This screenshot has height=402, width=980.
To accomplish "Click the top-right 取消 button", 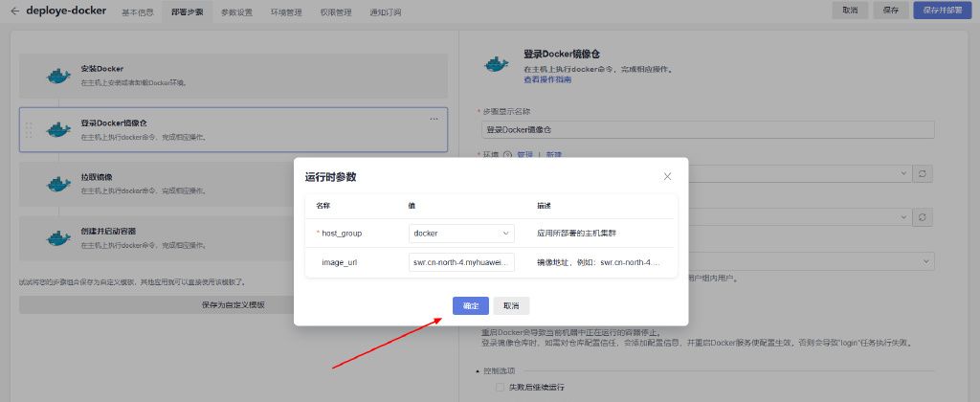I will pyautogui.click(x=850, y=10).
